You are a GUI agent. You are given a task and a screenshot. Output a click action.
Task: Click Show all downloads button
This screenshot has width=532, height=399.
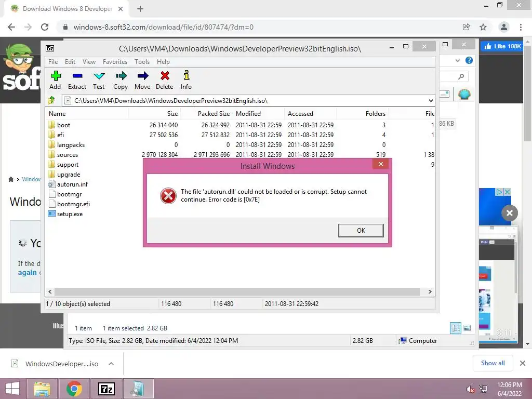[493, 363]
